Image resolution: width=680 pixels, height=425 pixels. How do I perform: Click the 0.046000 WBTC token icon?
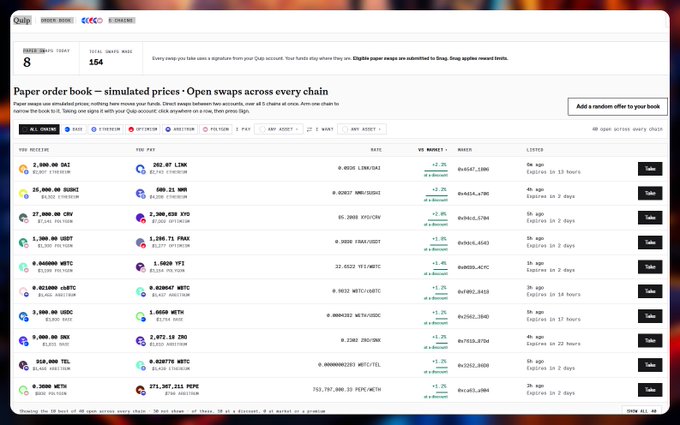point(23,267)
